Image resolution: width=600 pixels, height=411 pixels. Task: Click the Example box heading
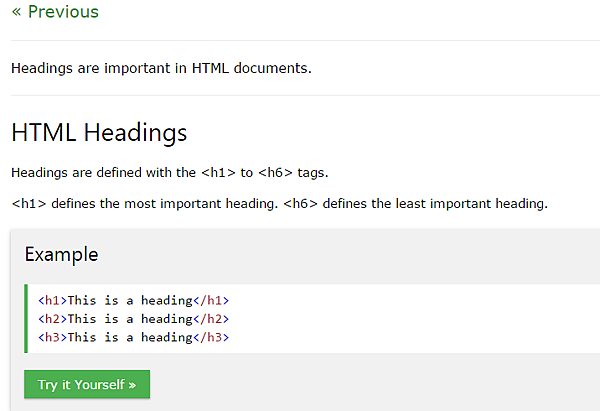point(62,254)
